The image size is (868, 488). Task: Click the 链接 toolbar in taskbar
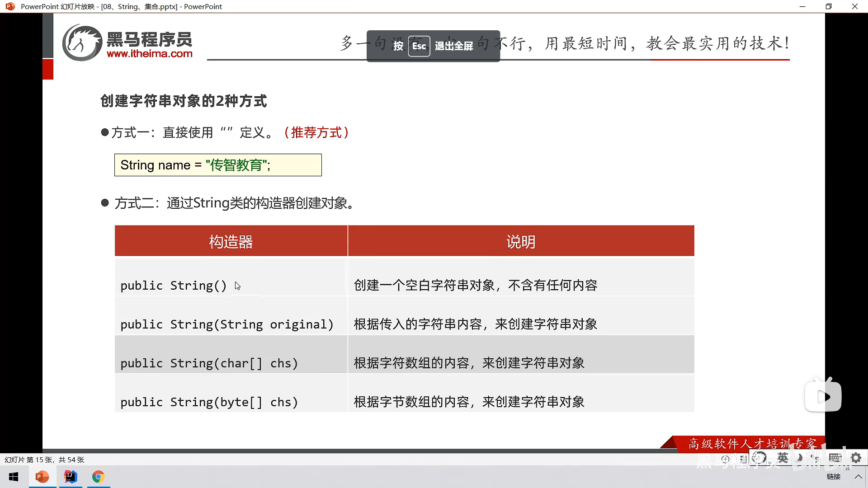(x=833, y=477)
